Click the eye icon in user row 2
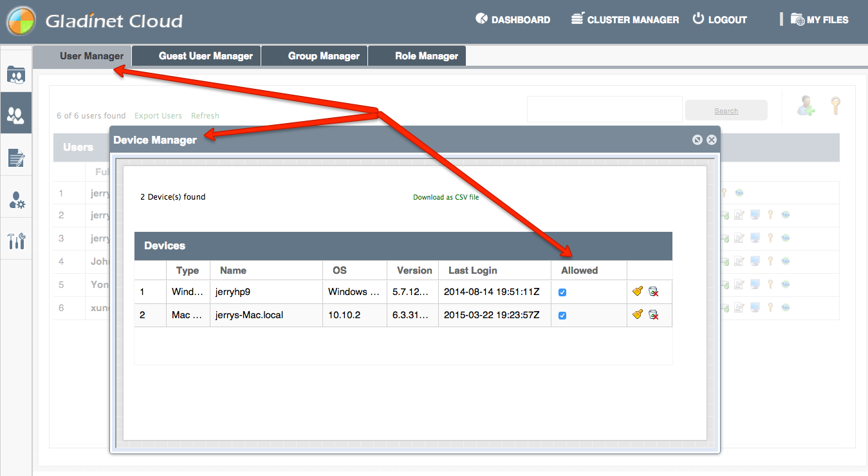This screenshot has width=868, height=476. point(786,215)
